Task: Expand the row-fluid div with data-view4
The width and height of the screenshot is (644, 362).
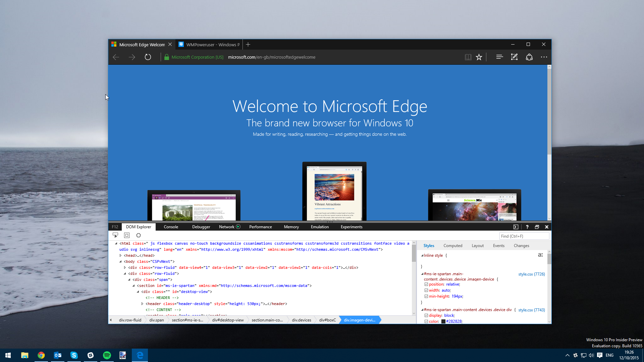Action: [x=125, y=267]
